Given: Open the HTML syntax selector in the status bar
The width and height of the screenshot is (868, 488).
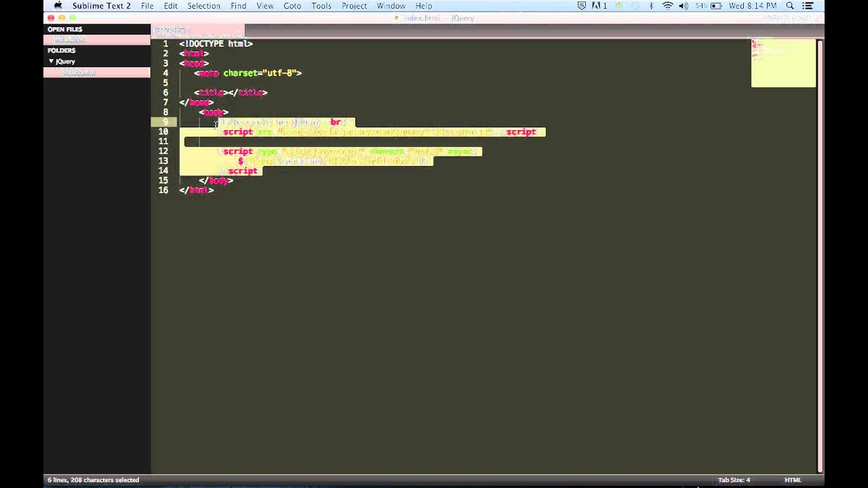Looking at the screenshot, I should (793, 480).
